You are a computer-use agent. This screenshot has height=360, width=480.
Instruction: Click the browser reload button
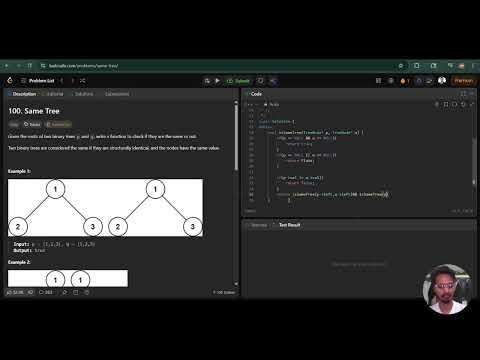click(x=30, y=66)
